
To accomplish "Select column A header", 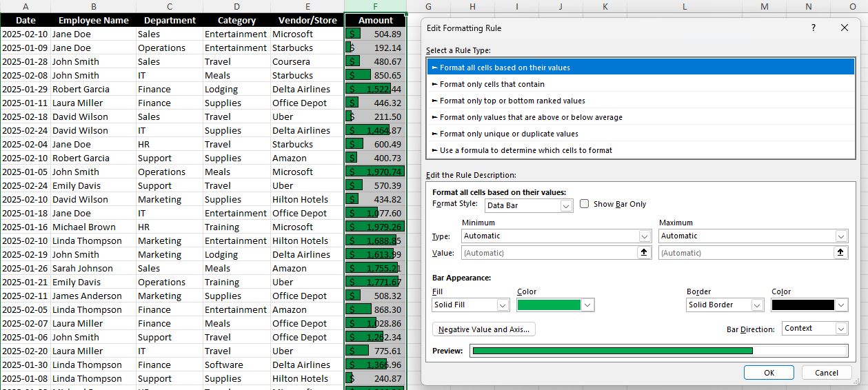I will click(x=26, y=6).
